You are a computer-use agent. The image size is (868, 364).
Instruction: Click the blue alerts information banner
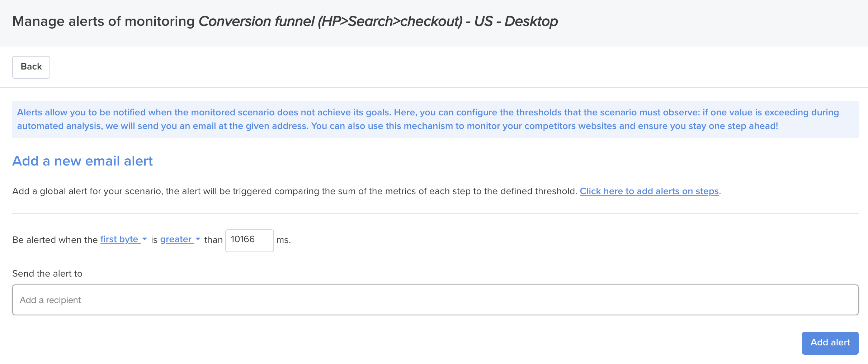click(x=434, y=119)
